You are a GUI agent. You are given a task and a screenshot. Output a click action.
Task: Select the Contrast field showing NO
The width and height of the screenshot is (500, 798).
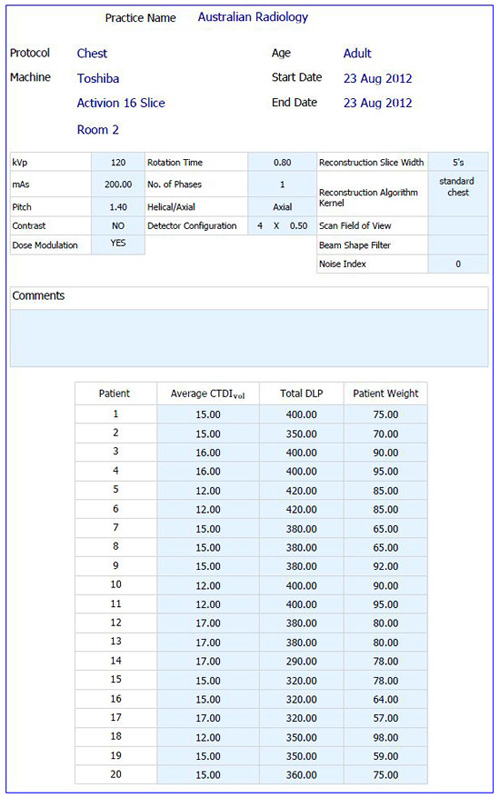click(118, 225)
